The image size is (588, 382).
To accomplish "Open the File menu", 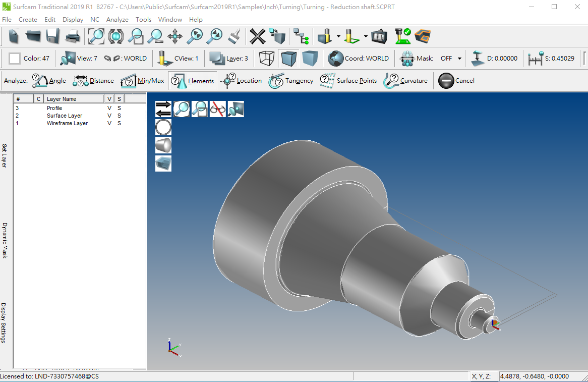I will point(7,20).
